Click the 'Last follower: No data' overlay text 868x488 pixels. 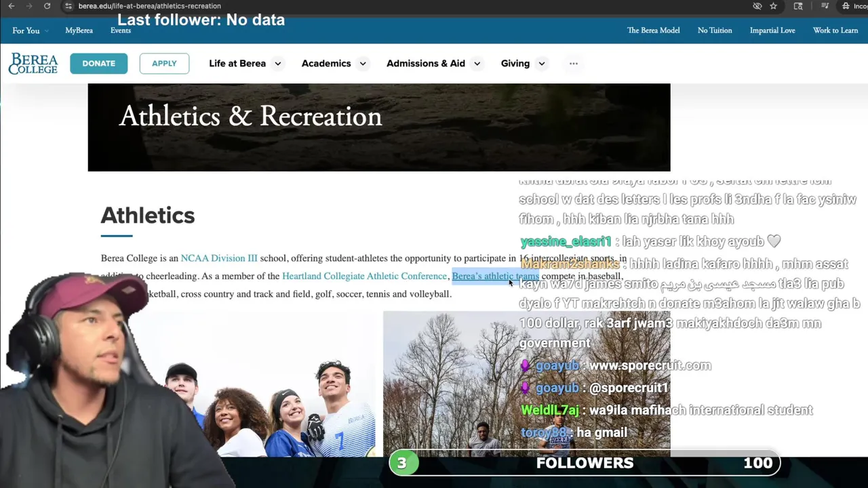coord(201,20)
